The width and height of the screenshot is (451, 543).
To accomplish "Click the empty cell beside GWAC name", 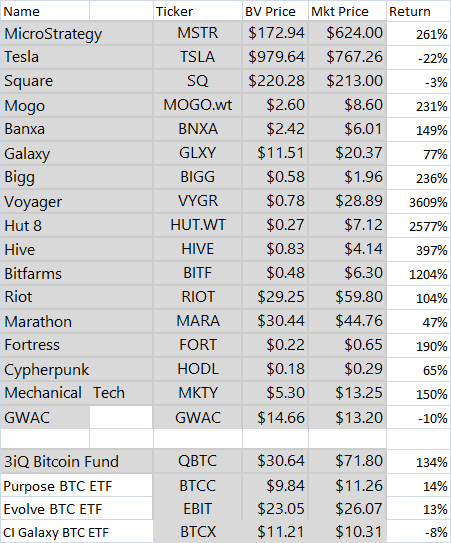I will click(x=121, y=417).
